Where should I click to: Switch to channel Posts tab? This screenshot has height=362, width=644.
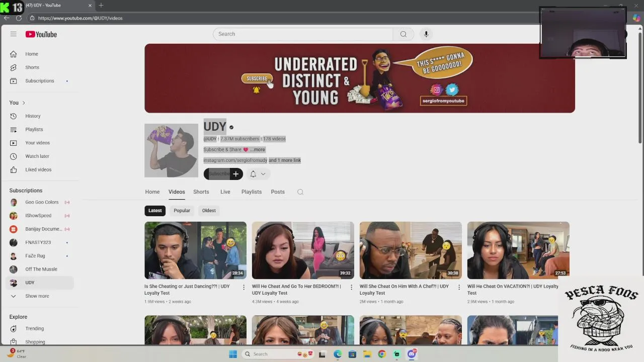(x=278, y=192)
